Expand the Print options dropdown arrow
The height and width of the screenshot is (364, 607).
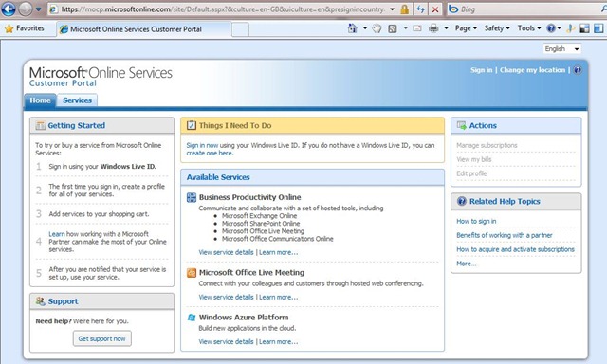(x=446, y=28)
